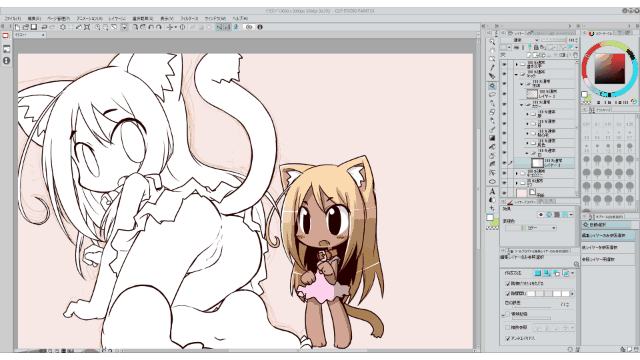Viewport: 640px width, 360px height.
Task: Open the ファイル menu
Action: click(x=13, y=18)
